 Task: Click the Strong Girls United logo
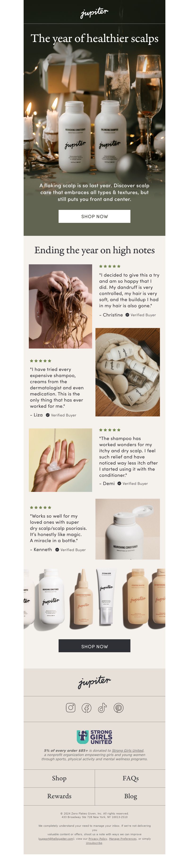(x=94, y=737)
